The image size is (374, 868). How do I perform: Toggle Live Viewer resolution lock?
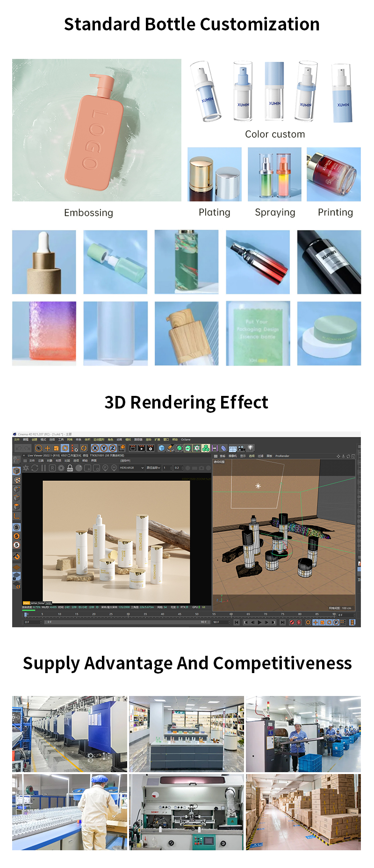click(x=70, y=467)
